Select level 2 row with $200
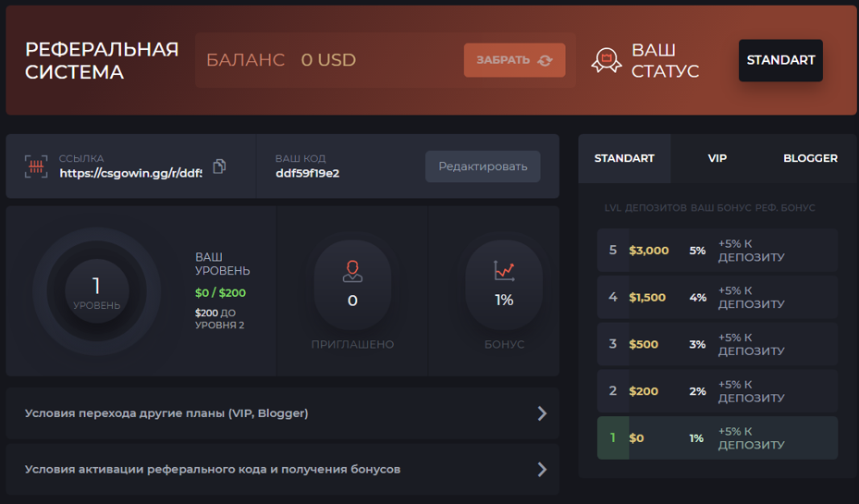859x504 pixels. point(718,391)
